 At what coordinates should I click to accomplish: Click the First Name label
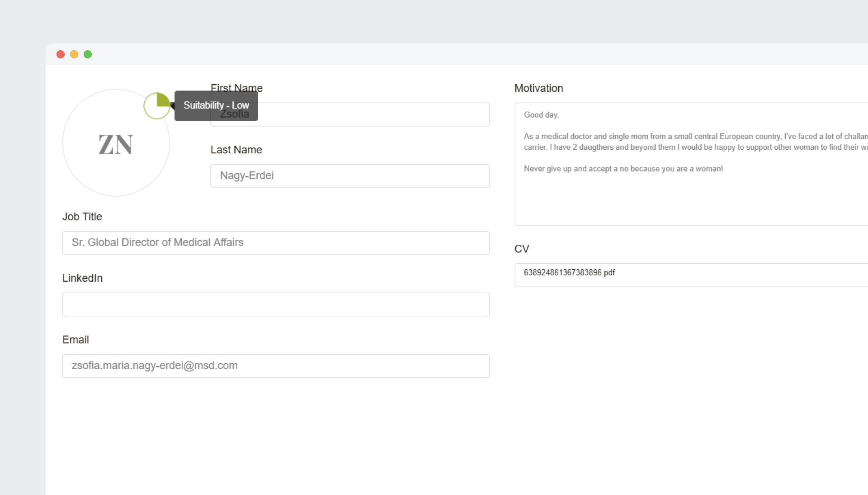(x=236, y=87)
